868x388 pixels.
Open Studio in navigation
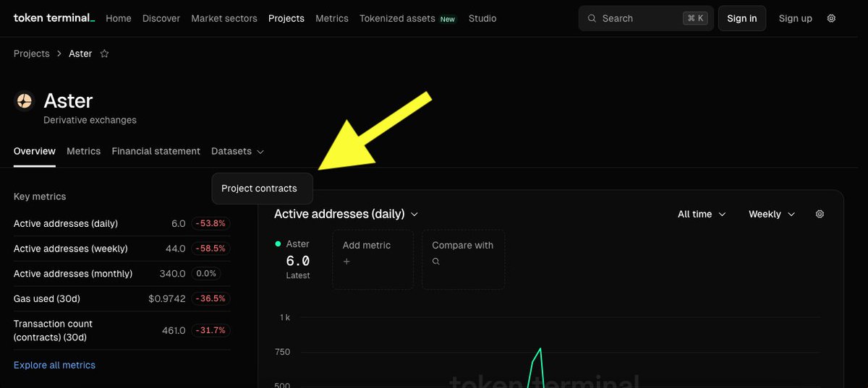(x=482, y=18)
